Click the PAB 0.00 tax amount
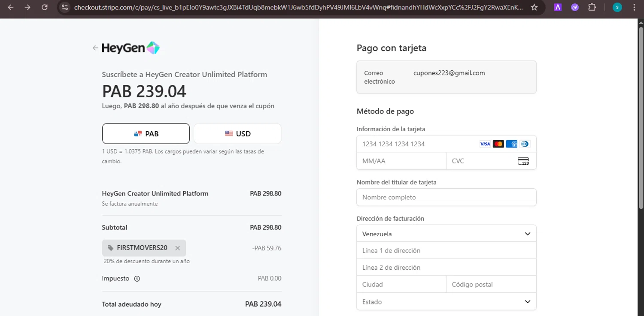The width and height of the screenshot is (644, 316). (x=270, y=278)
